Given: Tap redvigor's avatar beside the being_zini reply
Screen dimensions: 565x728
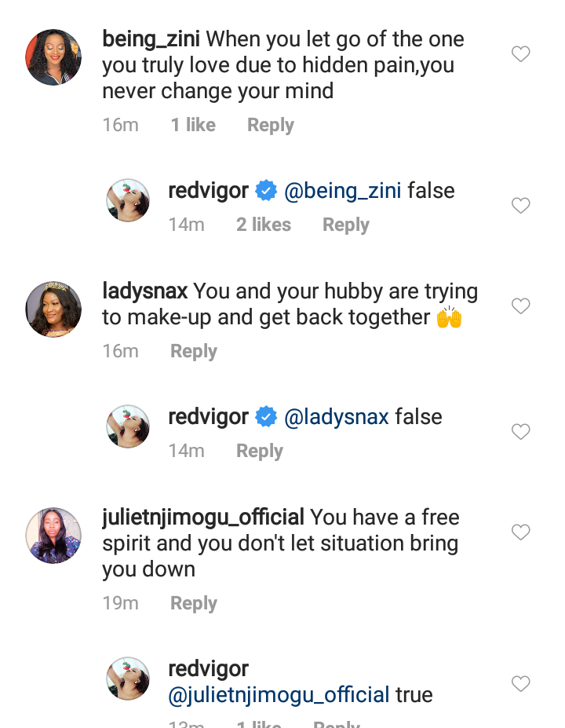Looking at the screenshot, I should [x=128, y=200].
